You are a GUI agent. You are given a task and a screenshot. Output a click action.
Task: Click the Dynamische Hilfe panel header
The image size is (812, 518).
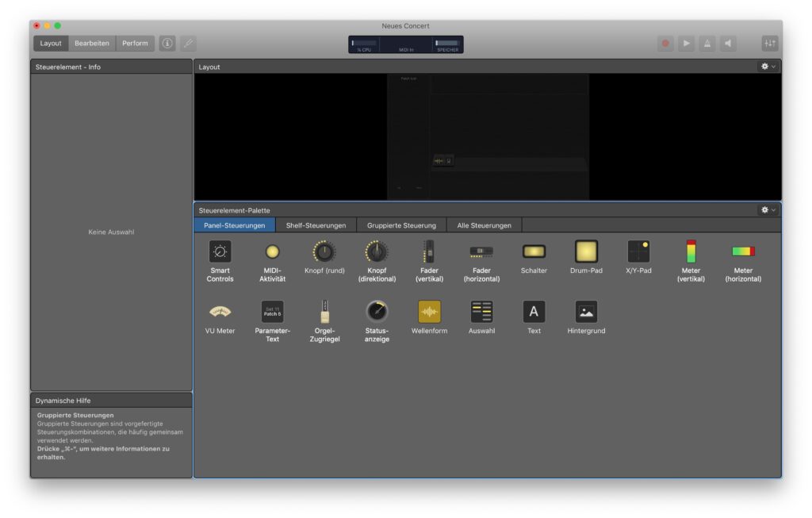[x=111, y=401]
